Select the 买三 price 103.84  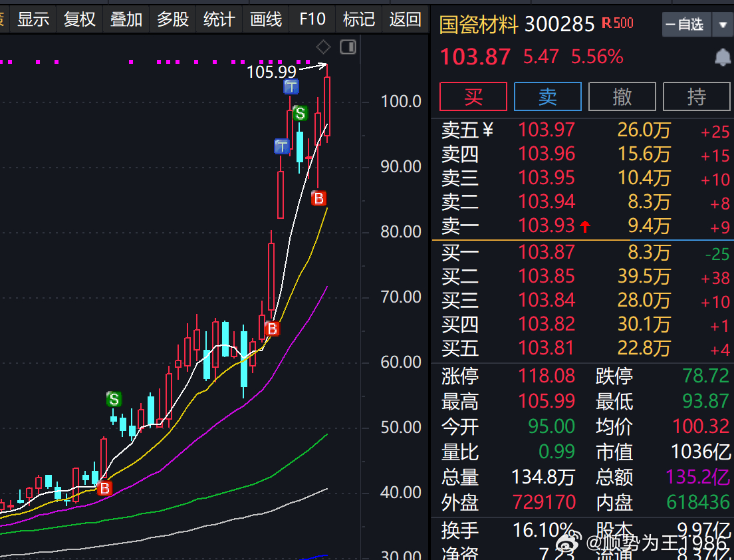[547, 300]
